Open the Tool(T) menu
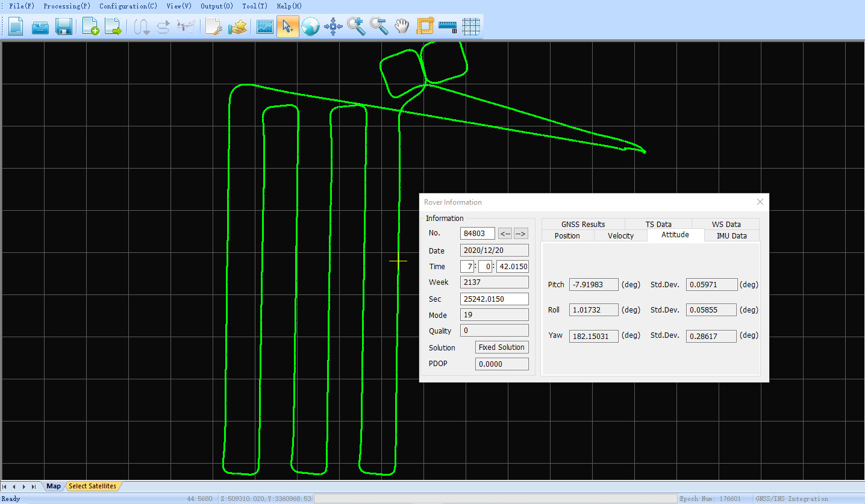Viewport: 865px width, 504px height. [x=255, y=6]
